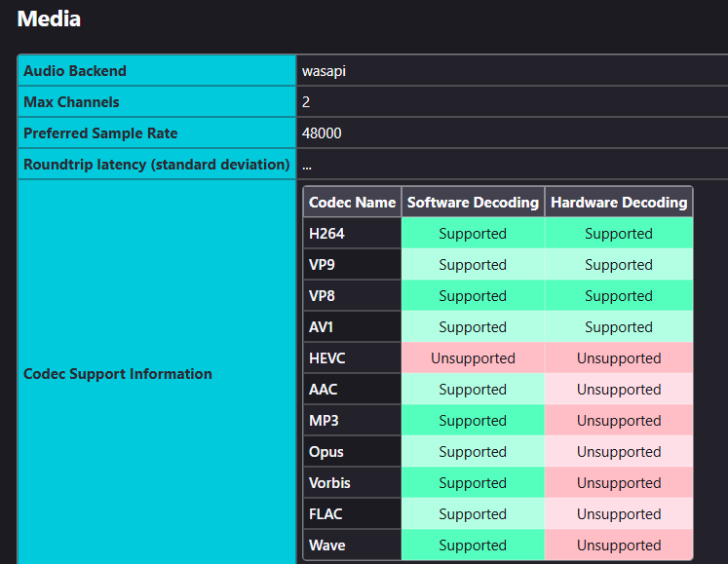This screenshot has width=728, height=564.
Task: Click the 48000 sample rate value
Action: (x=322, y=133)
